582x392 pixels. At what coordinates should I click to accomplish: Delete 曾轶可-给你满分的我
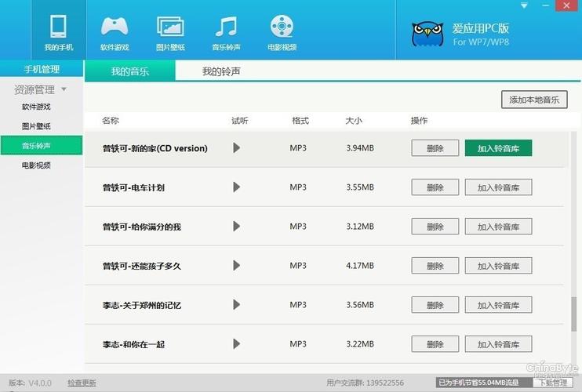[435, 227]
